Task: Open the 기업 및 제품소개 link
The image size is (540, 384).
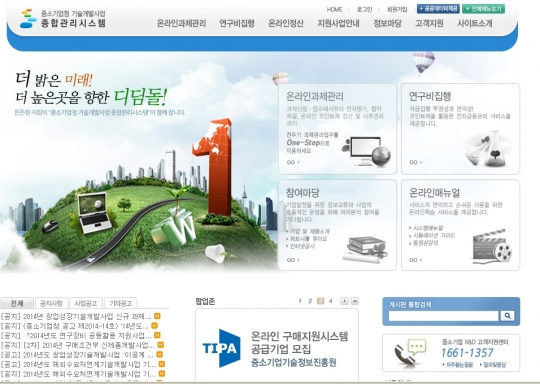Action: (x=308, y=231)
